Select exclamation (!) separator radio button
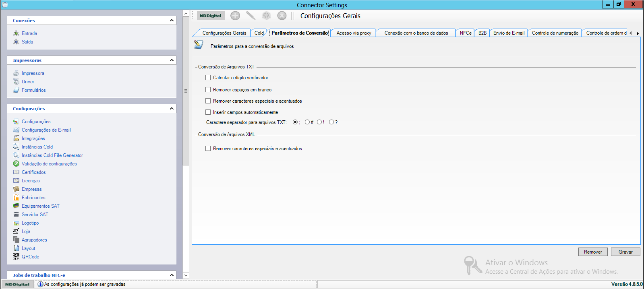644x289 pixels. (x=319, y=122)
